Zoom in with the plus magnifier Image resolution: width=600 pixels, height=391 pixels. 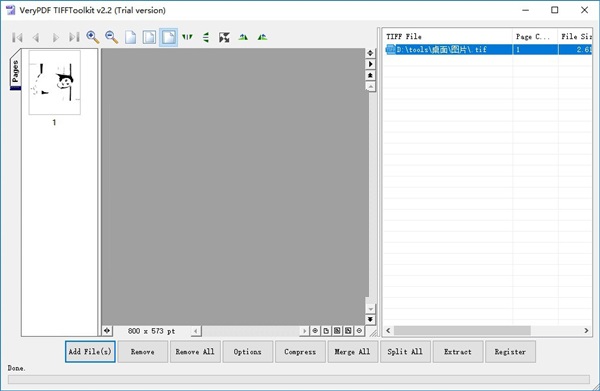93,37
